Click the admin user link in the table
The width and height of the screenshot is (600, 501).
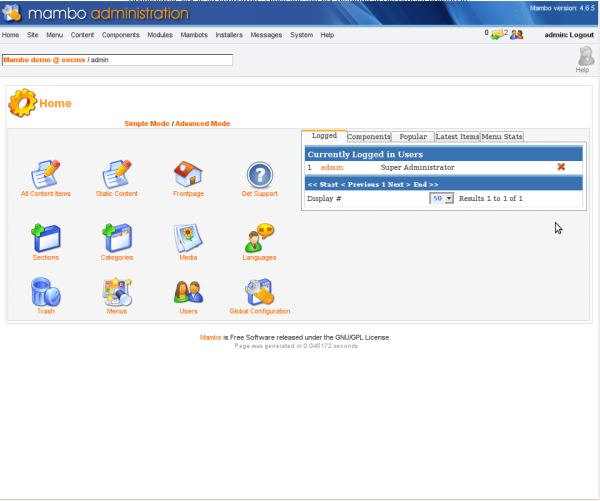332,167
